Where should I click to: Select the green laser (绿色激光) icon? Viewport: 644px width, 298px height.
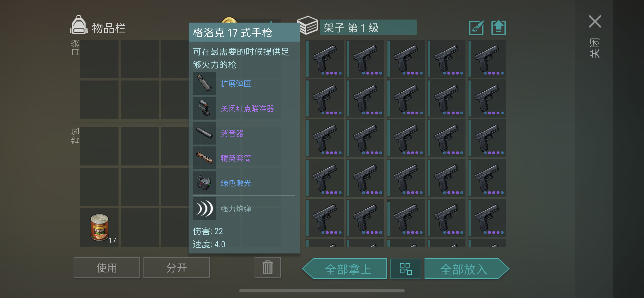204,183
